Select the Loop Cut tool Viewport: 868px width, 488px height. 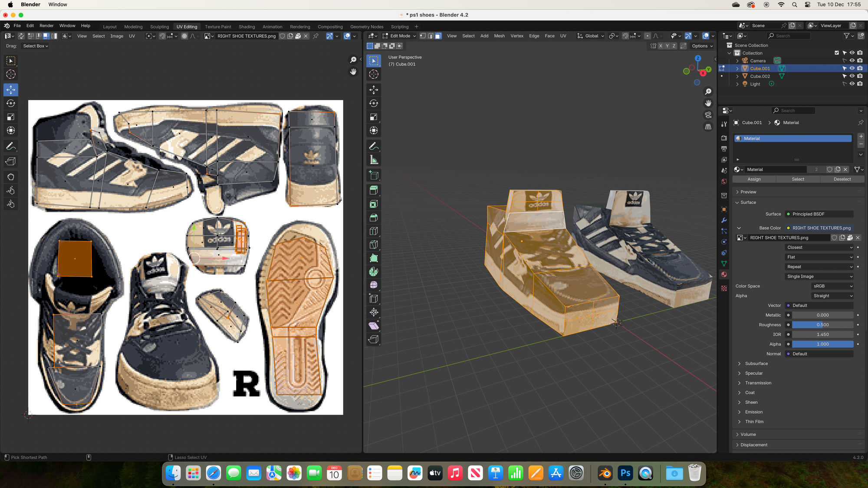click(x=374, y=231)
